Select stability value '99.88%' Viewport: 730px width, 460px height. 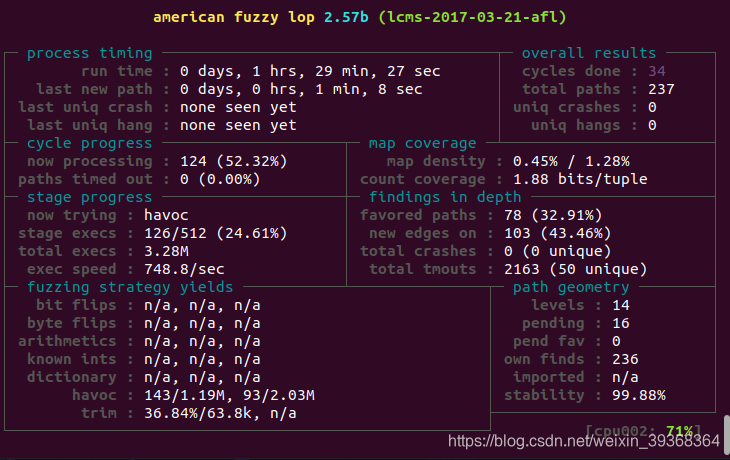639,395
